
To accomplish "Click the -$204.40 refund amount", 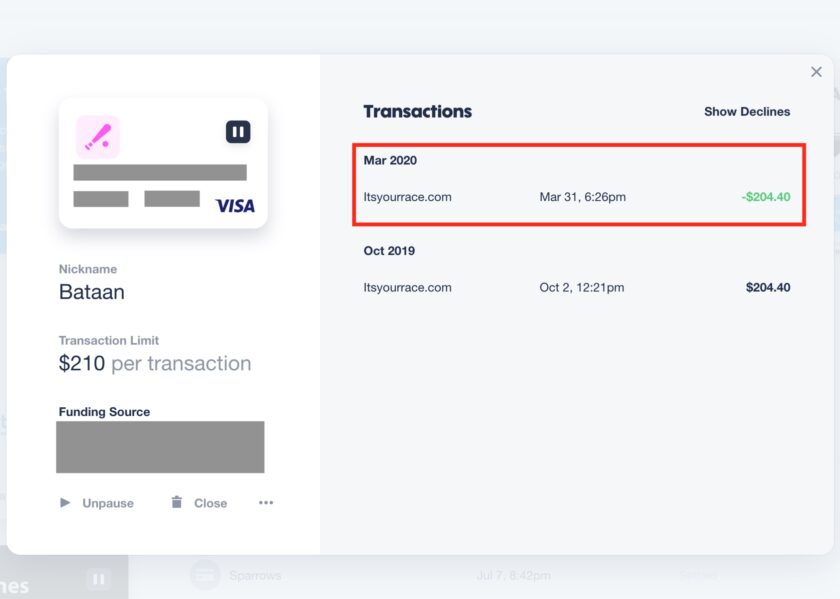I will coord(766,197).
